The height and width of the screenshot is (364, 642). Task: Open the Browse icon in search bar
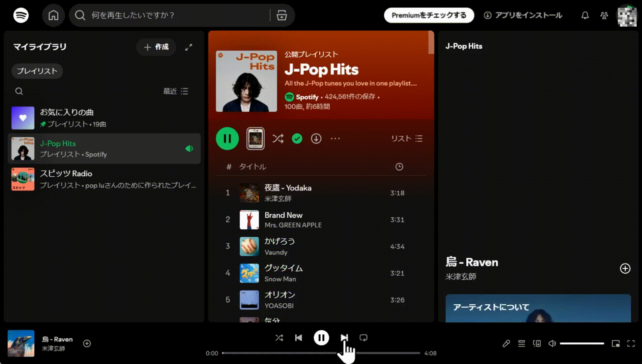282,15
